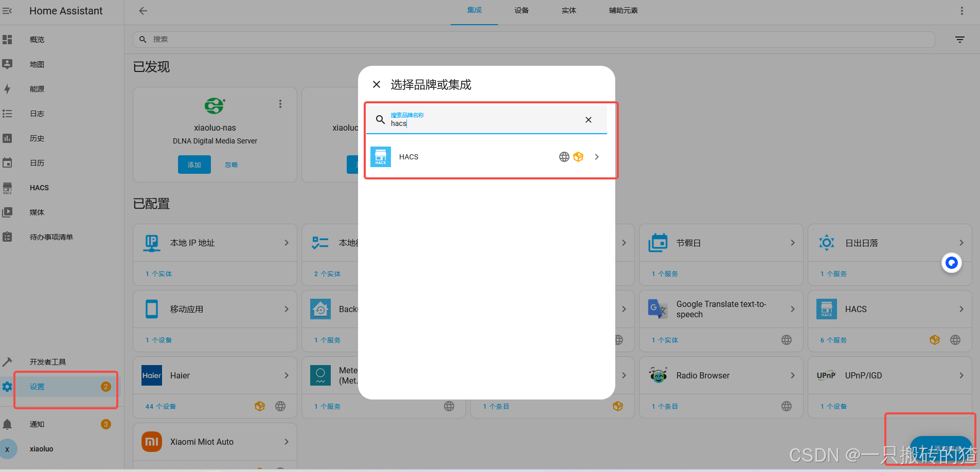Go back with the arrow button

point(143,11)
